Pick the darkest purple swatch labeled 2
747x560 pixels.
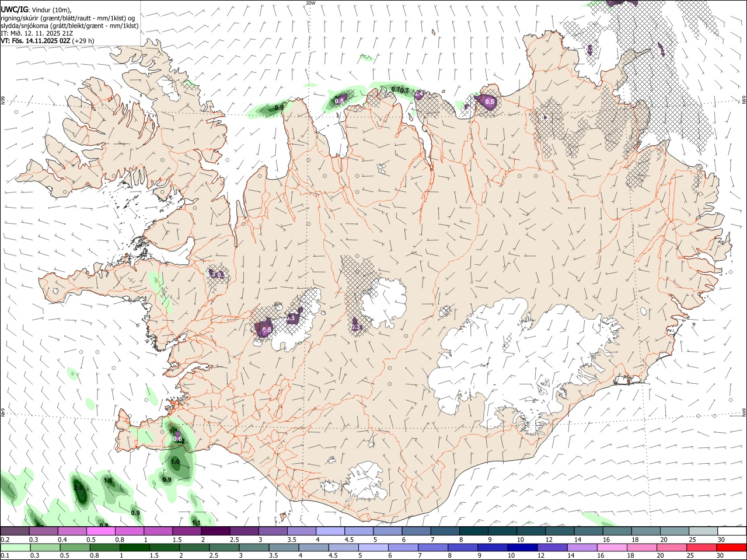(215, 531)
